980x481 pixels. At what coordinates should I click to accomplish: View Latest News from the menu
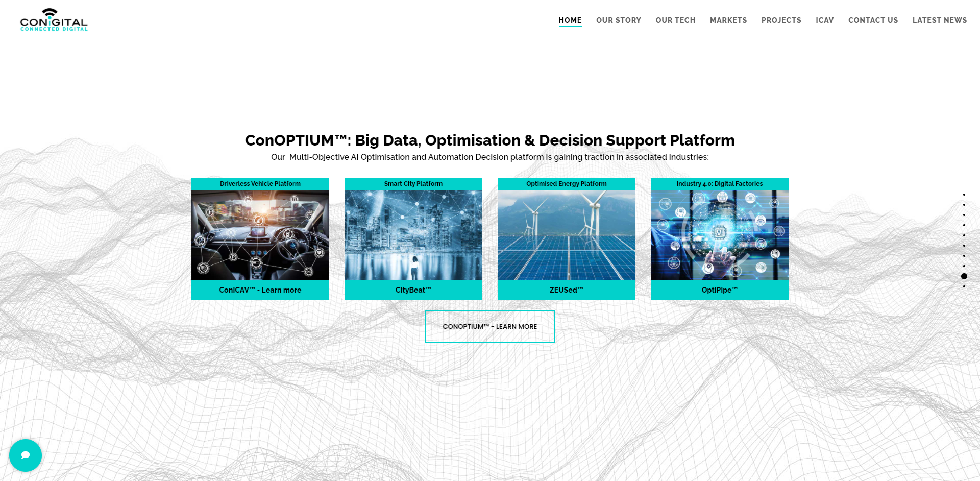point(939,20)
